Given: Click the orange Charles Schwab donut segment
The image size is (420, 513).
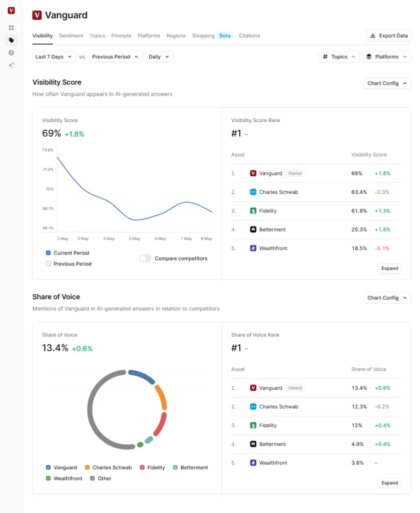Looking at the screenshot, I should 162,397.
